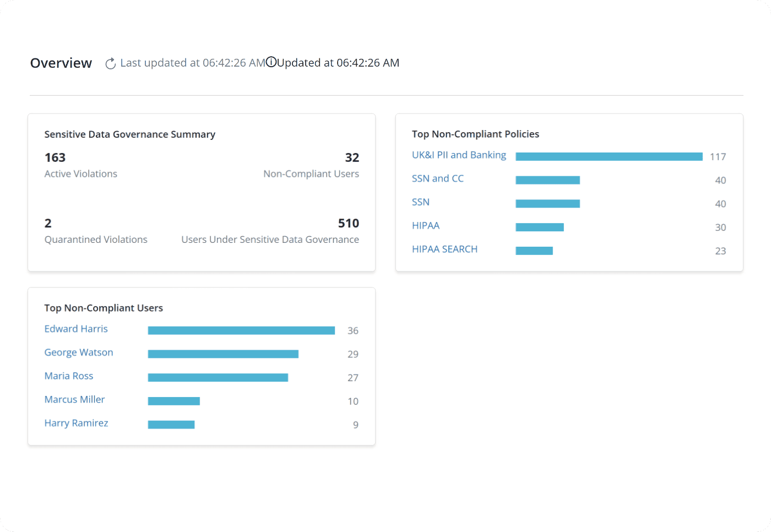
Task: Click the Marcus Miller bar showing 10
Action: [173, 401]
